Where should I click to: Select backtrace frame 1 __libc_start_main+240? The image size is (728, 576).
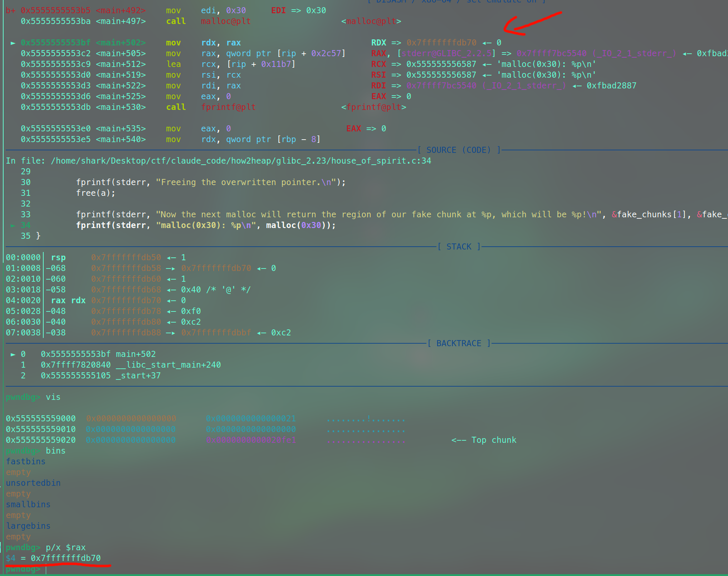(120, 365)
